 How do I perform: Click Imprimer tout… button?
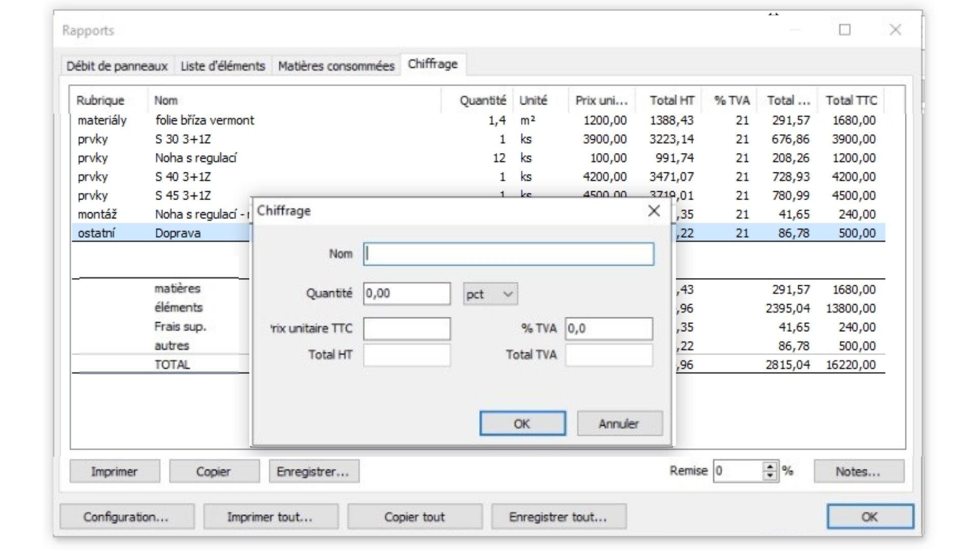pos(271,517)
